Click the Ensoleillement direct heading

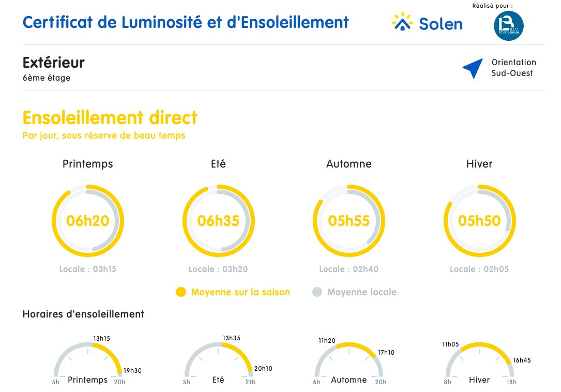(x=110, y=118)
